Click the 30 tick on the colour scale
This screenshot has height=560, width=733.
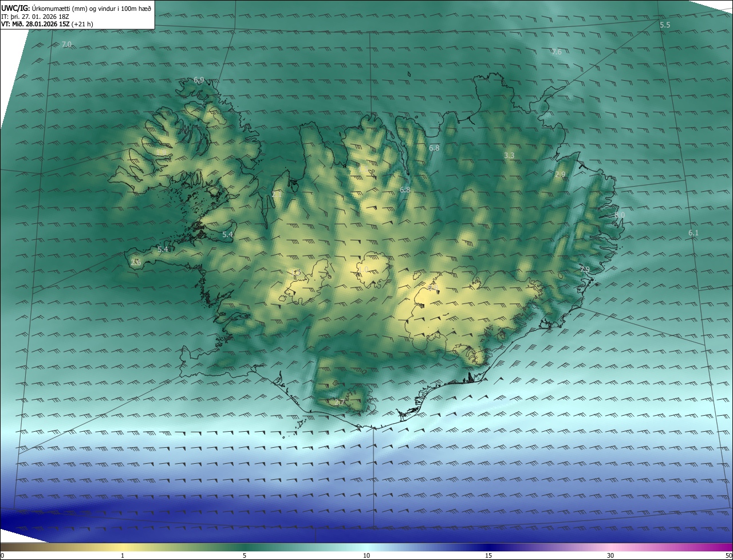[x=610, y=555]
